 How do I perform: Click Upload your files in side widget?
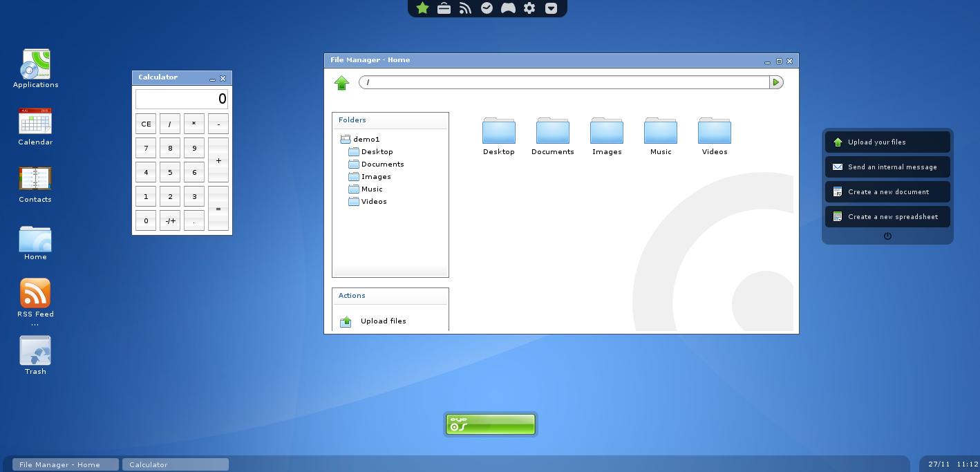point(887,142)
